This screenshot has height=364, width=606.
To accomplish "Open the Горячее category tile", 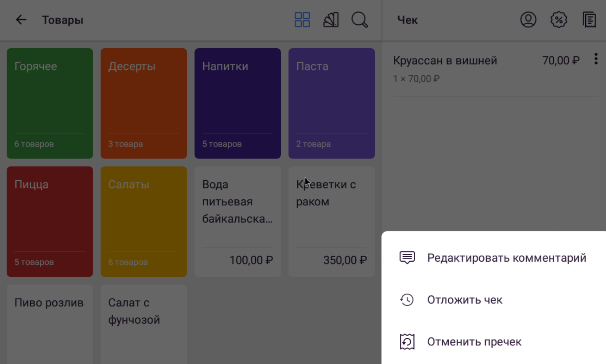I will [50, 103].
